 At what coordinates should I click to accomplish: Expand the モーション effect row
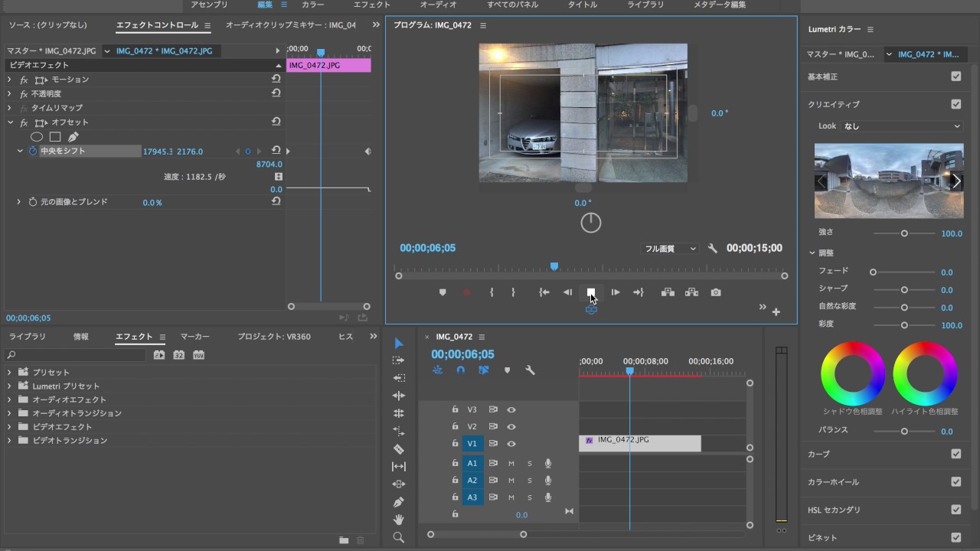[x=9, y=80]
